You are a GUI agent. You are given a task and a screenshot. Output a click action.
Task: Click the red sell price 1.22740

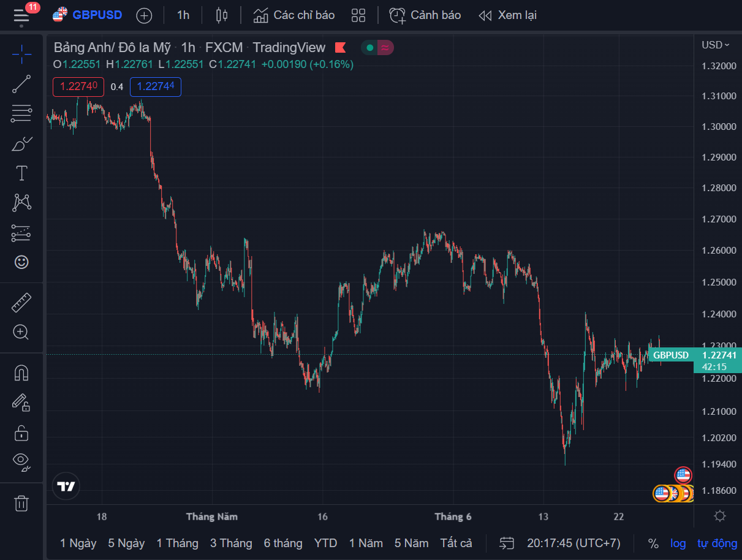click(78, 86)
